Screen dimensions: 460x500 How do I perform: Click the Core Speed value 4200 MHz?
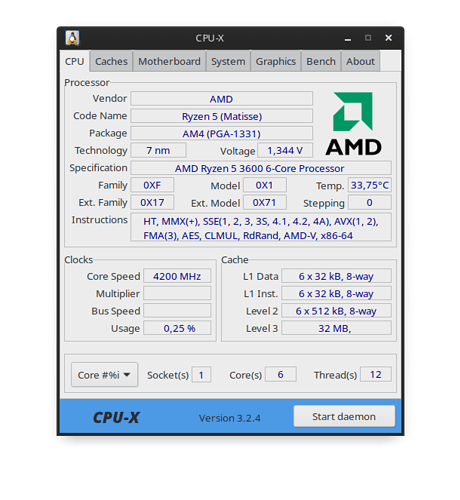point(177,276)
